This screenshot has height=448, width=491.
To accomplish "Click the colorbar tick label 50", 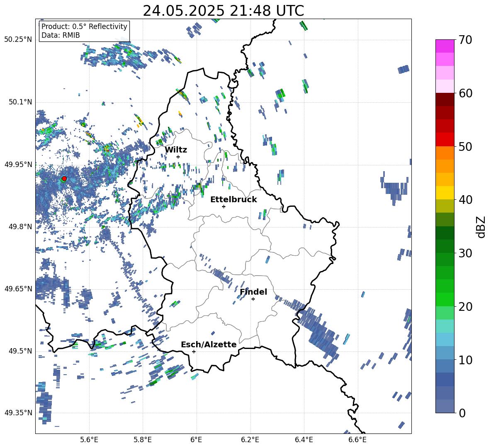I will [465, 146].
